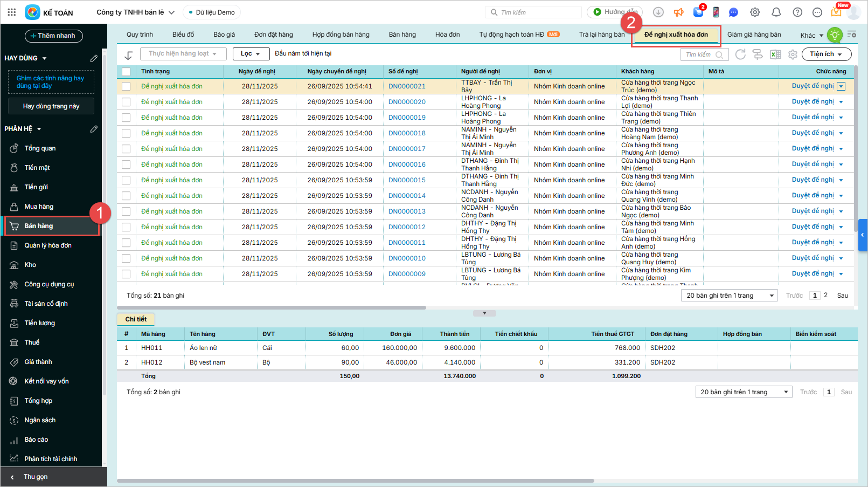Refresh the request list
This screenshot has height=487, width=868.
740,54
